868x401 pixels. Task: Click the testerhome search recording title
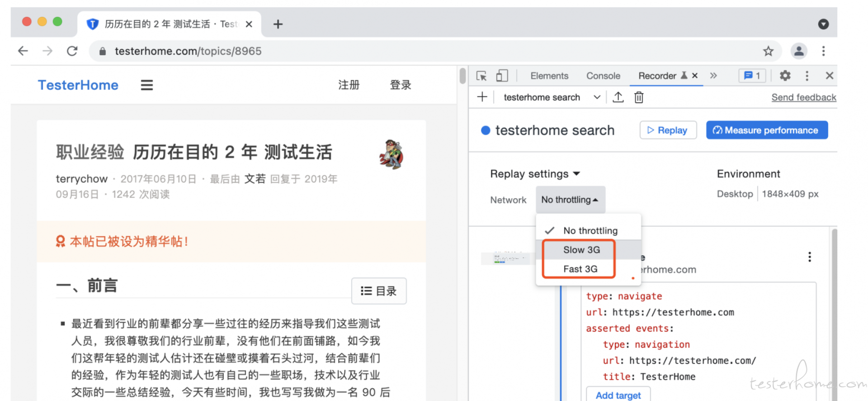click(x=555, y=130)
